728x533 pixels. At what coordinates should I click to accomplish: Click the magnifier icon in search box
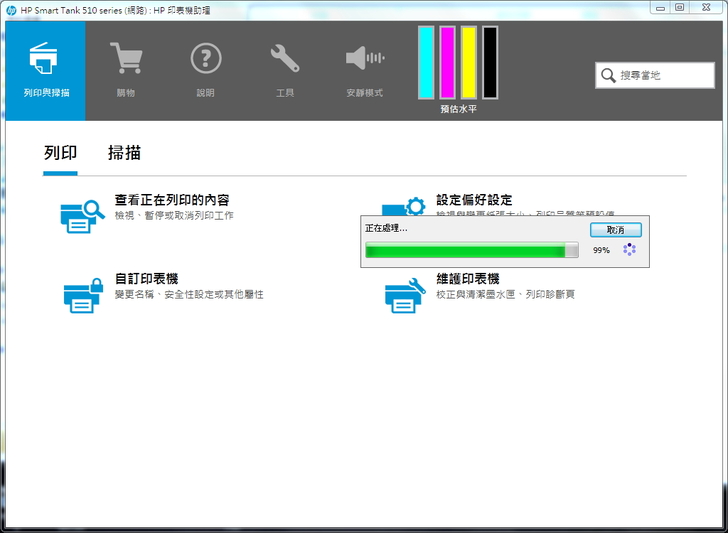(608, 75)
